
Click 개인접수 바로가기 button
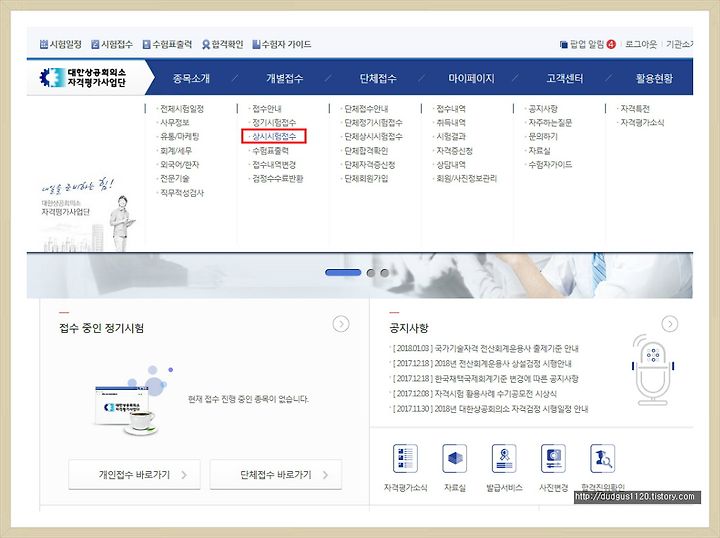(x=135, y=474)
